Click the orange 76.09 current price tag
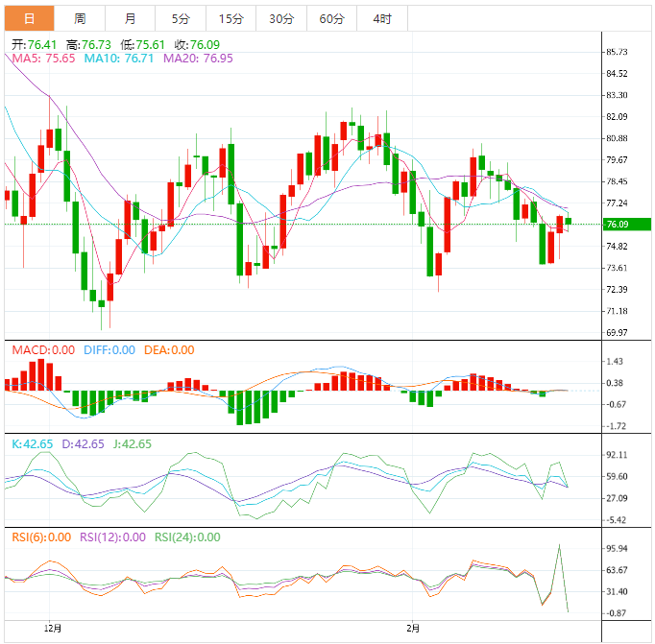This screenshot has width=655, height=644. coord(627,225)
